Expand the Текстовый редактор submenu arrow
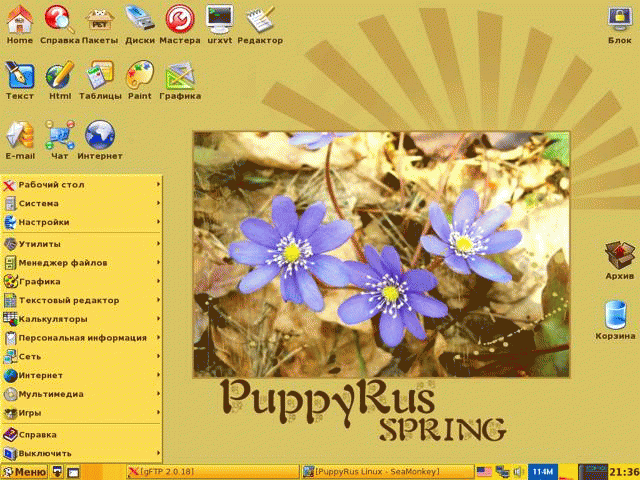 (158, 300)
